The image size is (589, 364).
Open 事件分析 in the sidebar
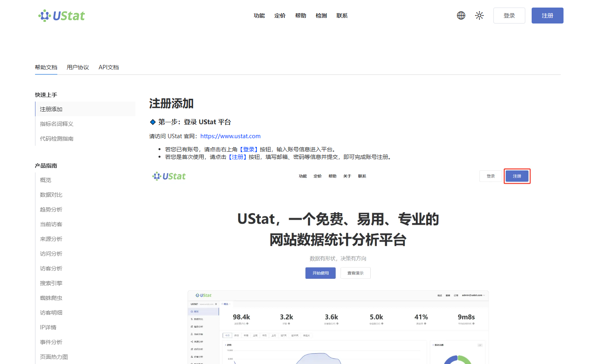[85, 342]
